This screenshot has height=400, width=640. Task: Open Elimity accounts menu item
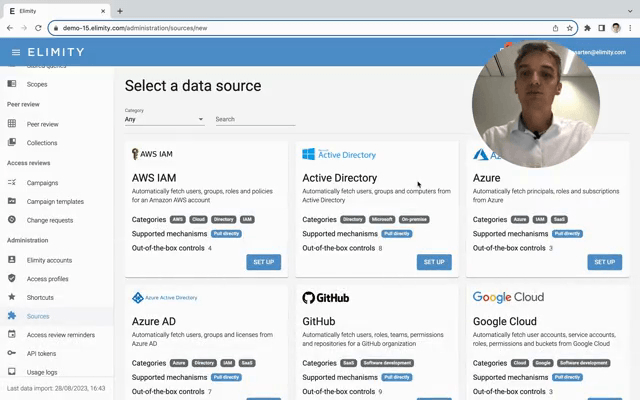point(49,260)
